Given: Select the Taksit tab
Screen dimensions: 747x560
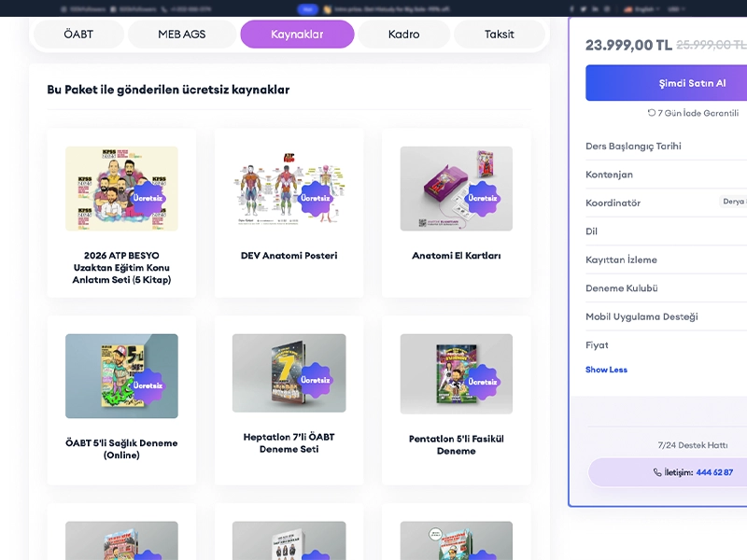Looking at the screenshot, I should tap(500, 35).
